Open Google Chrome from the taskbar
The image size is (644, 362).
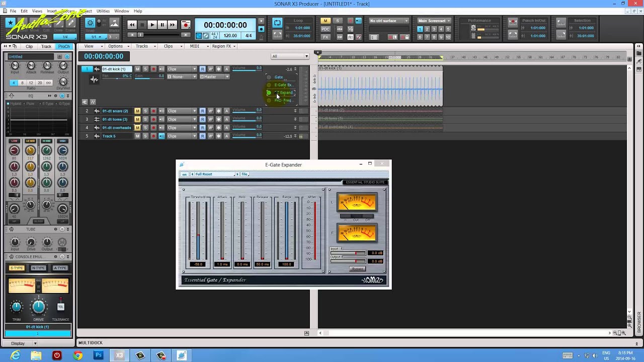pos(77,355)
